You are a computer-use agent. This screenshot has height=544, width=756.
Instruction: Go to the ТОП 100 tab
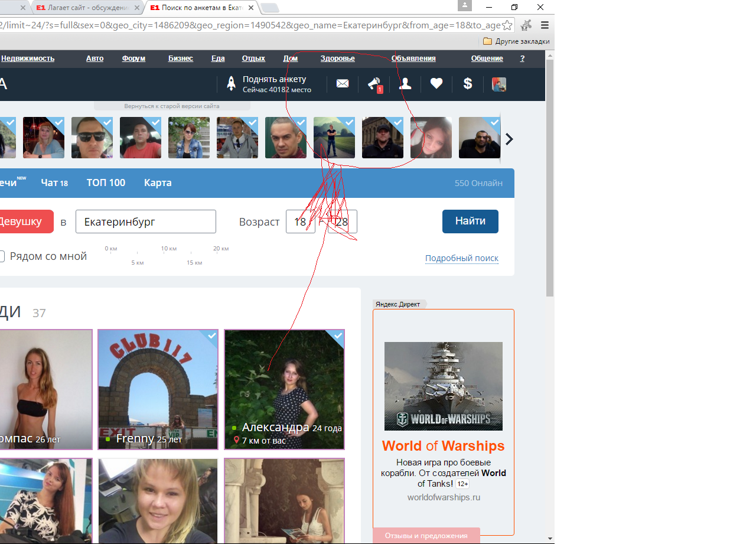point(106,183)
